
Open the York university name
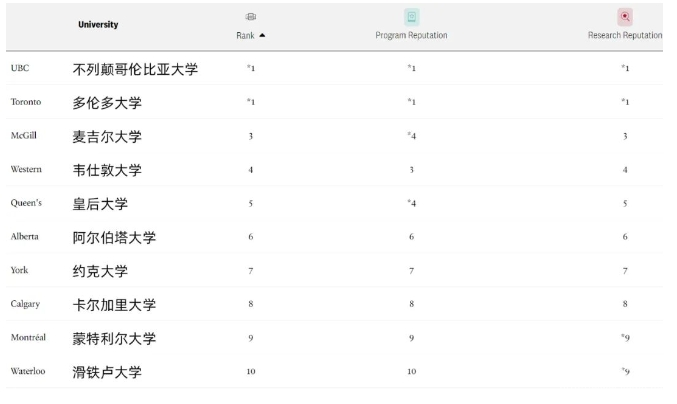[19, 270]
